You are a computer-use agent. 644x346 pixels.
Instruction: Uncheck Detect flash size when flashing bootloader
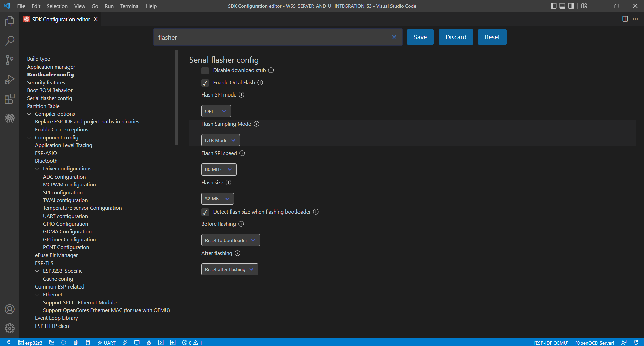tap(205, 212)
